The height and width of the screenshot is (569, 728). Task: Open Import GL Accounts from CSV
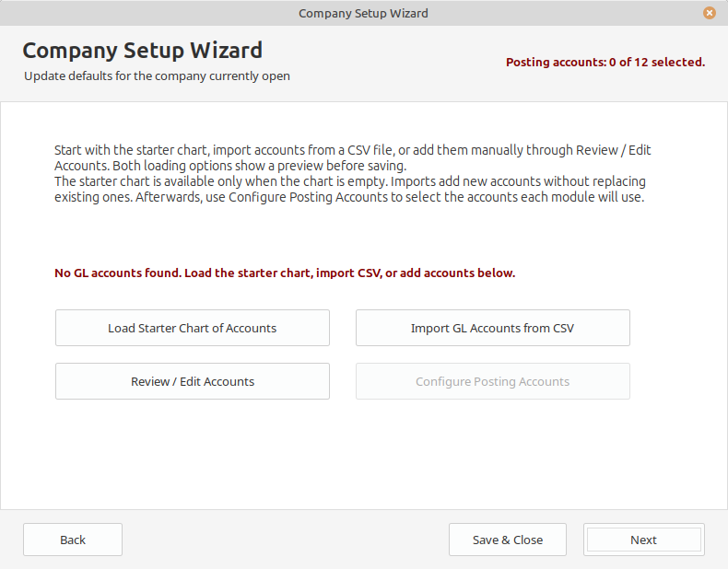click(x=493, y=328)
